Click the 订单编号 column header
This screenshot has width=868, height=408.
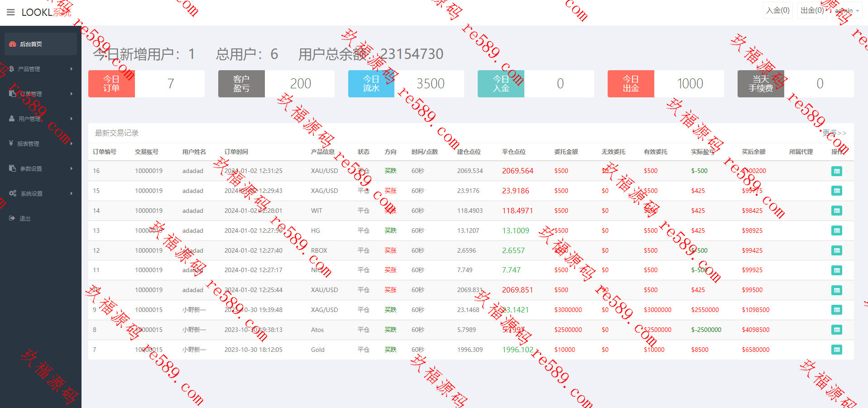click(105, 152)
